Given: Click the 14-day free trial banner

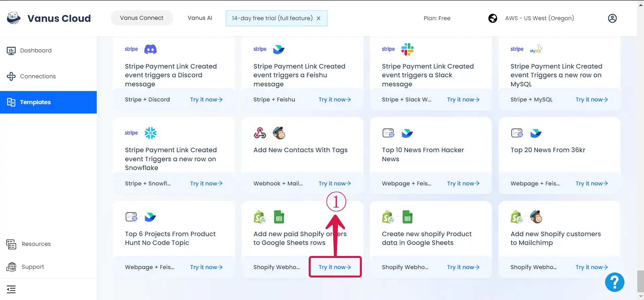Looking at the screenshot, I should [276, 18].
